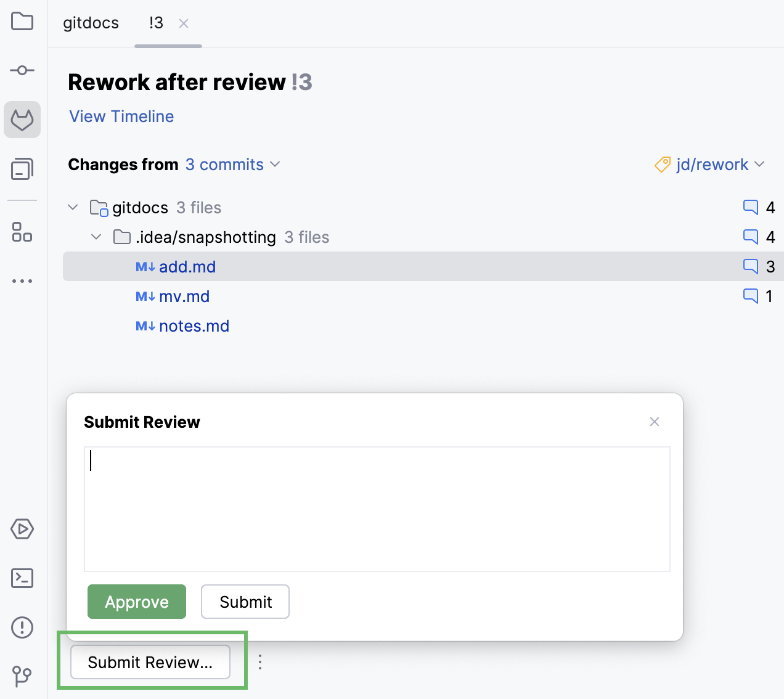Select the notes.md file
This screenshot has height=699, width=784.
coord(194,325)
